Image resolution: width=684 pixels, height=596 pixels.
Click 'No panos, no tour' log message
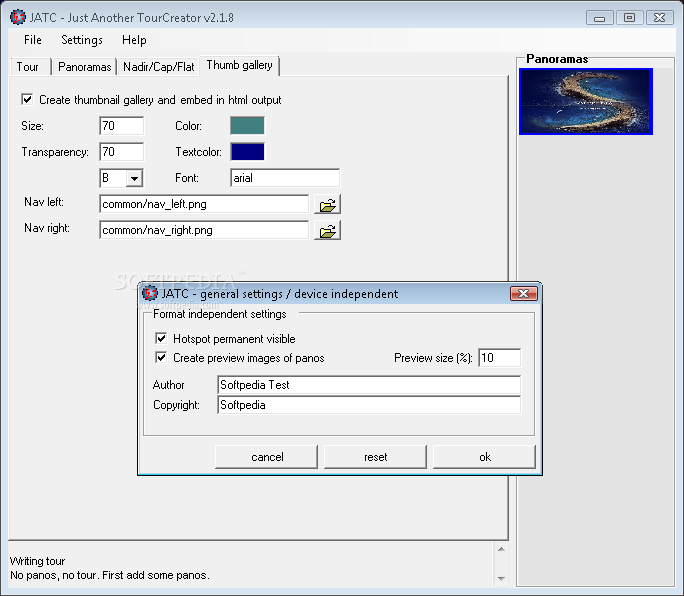coord(109,575)
